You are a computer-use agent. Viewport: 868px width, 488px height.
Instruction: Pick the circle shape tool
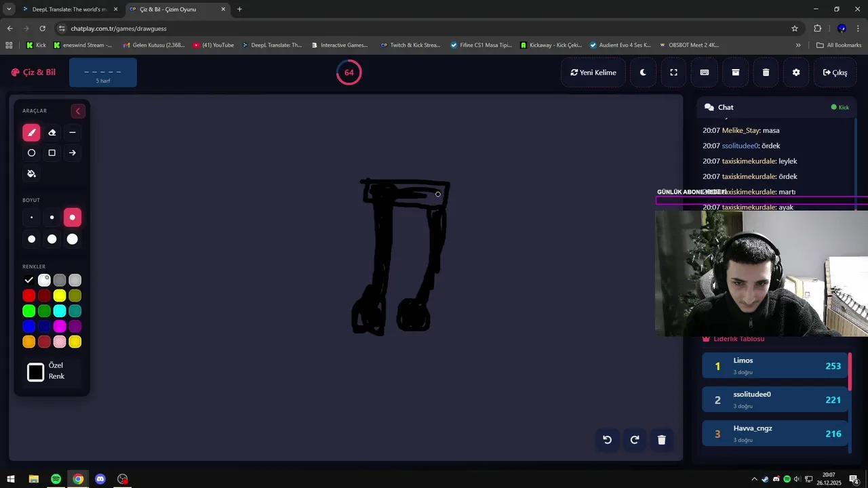pos(31,153)
